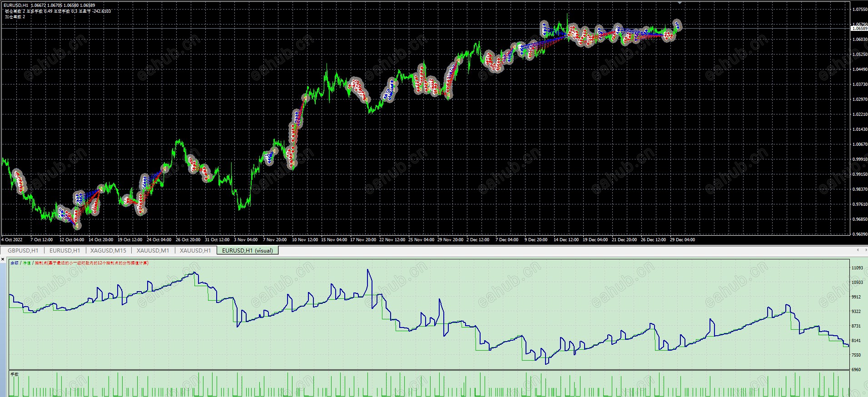
Task: Switch to the GBPUSD,H1 chart tab
Action: pos(23,250)
